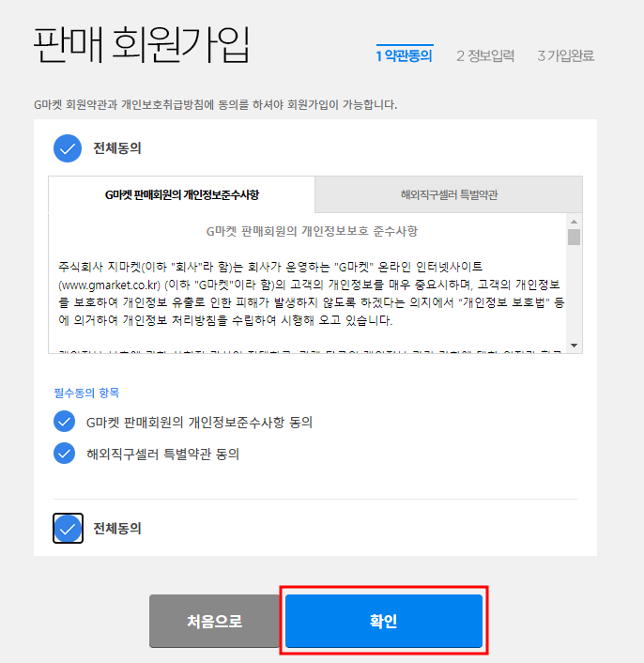
Task: Click the www.gmarket.co.kr text in terms
Action: click(110, 285)
